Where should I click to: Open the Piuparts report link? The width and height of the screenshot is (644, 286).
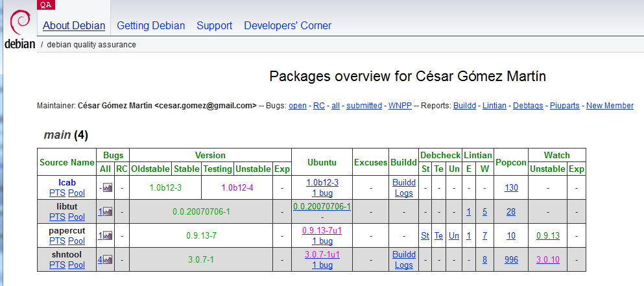(565, 106)
